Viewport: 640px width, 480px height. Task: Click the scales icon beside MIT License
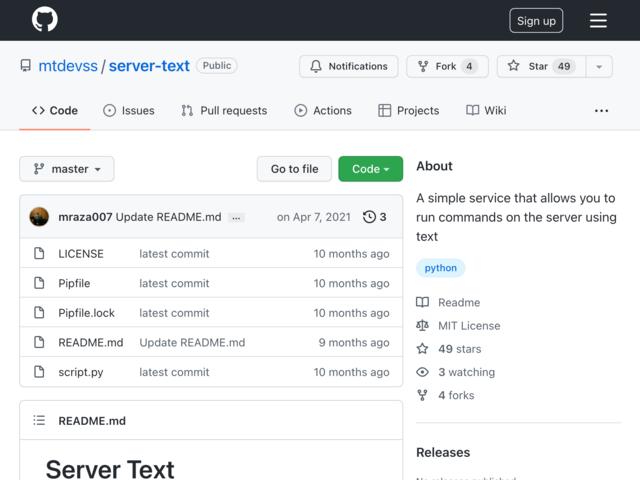pyautogui.click(x=422, y=325)
